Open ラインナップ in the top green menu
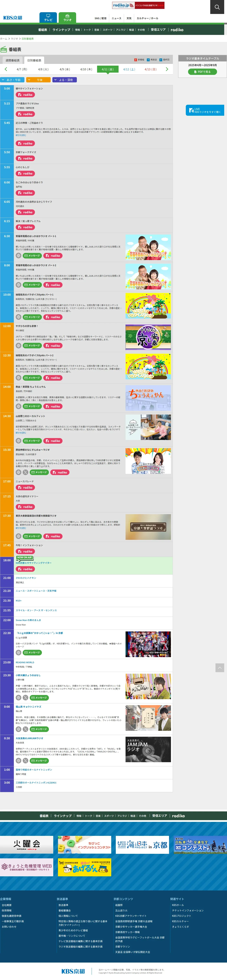 tap(61, 30)
